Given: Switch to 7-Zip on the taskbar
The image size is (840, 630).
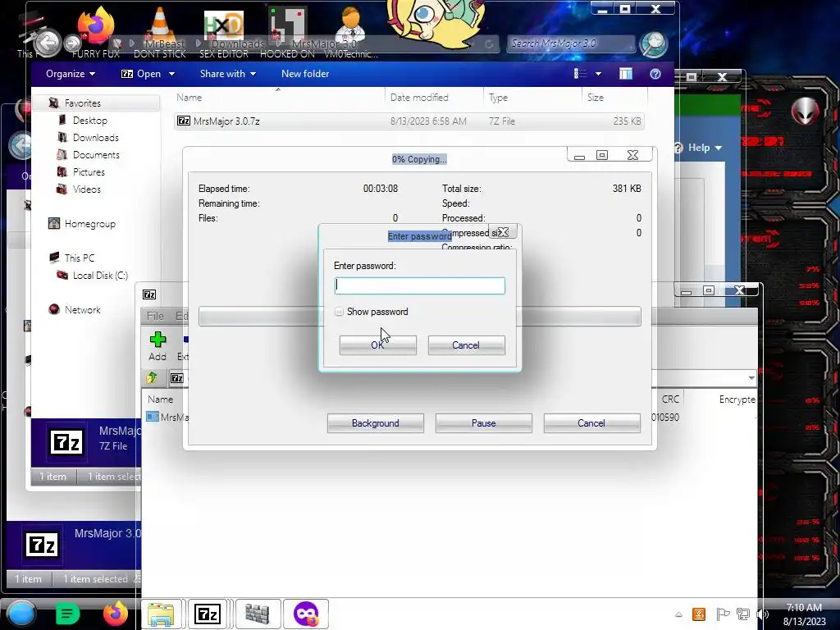Looking at the screenshot, I should click(208, 614).
